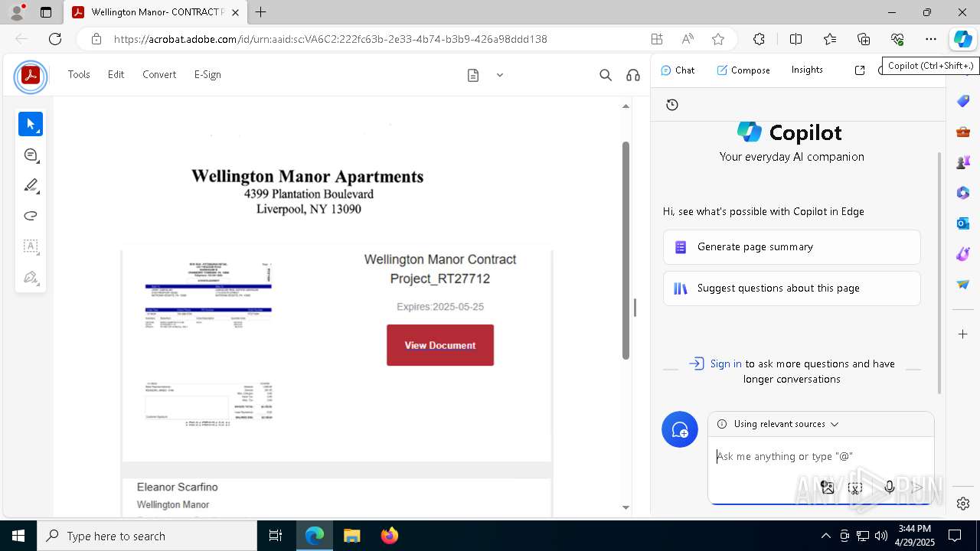Image resolution: width=980 pixels, height=551 pixels.
Task: Open the Tools briefcase sidebar icon
Action: click(x=963, y=132)
